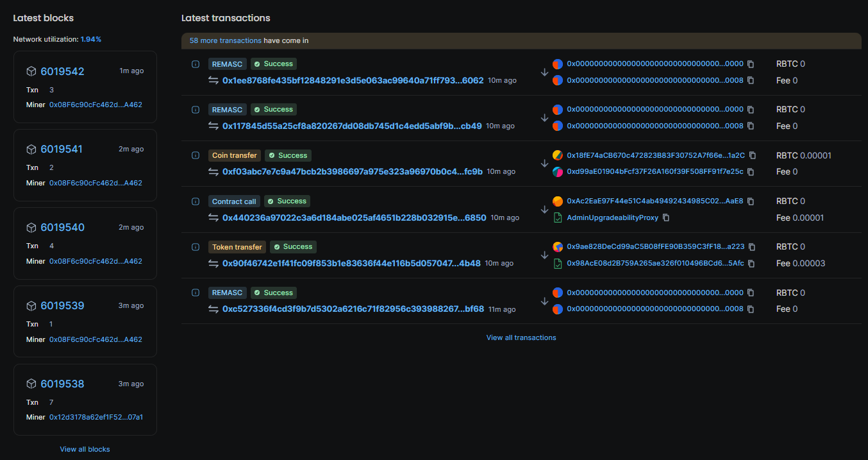The width and height of the screenshot is (868, 460).
Task: Open block 6019542 details
Action: (x=62, y=71)
